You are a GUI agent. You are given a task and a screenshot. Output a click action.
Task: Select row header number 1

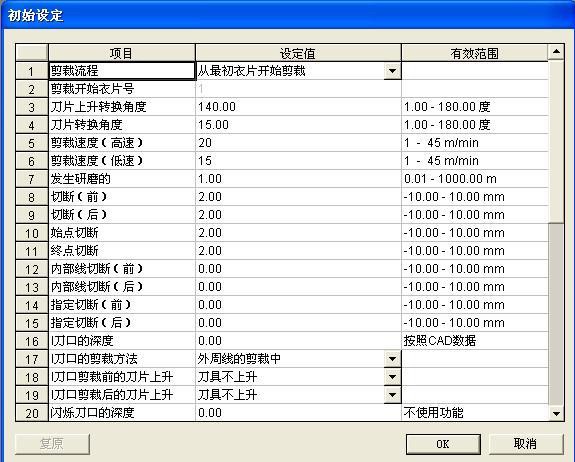(32, 71)
